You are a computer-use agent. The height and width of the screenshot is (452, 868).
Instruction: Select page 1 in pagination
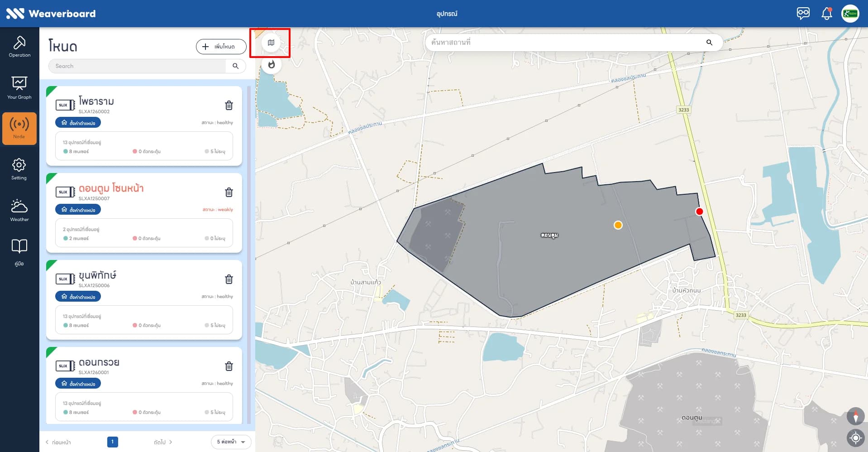113,442
